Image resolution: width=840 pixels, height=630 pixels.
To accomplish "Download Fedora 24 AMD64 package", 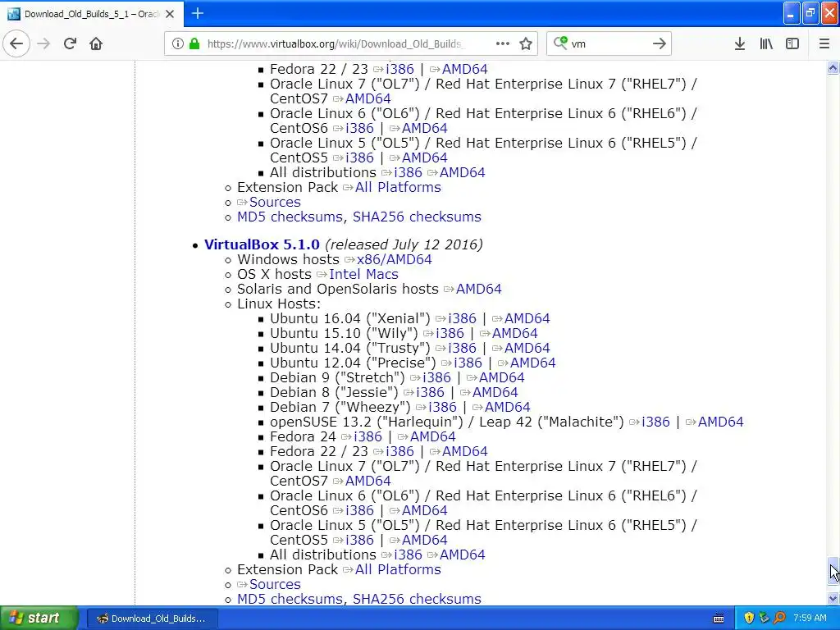I will pos(432,437).
